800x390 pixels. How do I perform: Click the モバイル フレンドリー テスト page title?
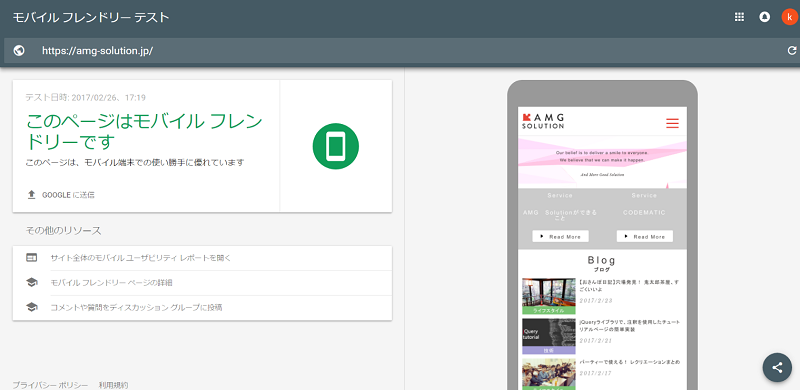[x=90, y=17]
